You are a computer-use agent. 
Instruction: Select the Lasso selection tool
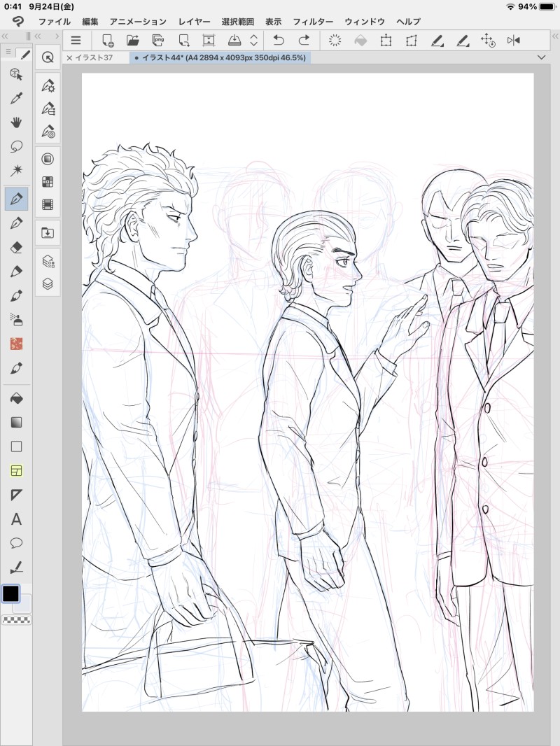pyautogui.click(x=16, y=146)
